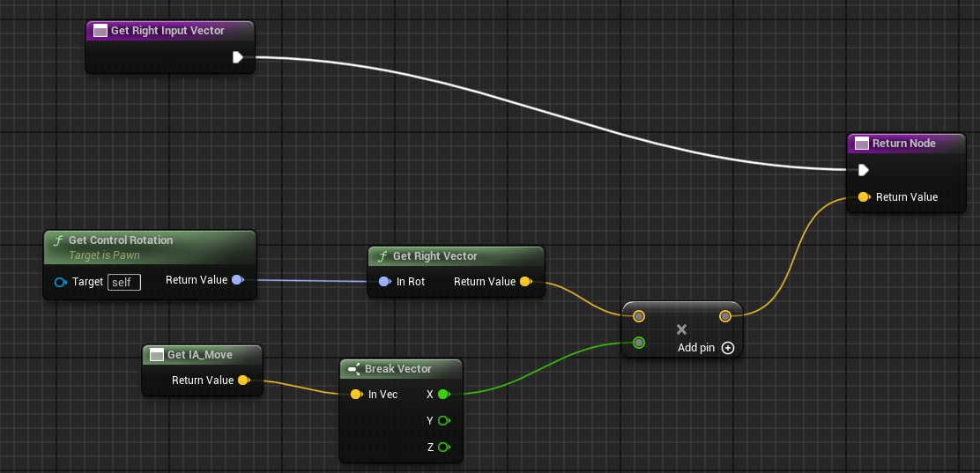The image size is (980, 473).
Task: Click the Return Node's Return Value pin
Action: pos(864,197)
